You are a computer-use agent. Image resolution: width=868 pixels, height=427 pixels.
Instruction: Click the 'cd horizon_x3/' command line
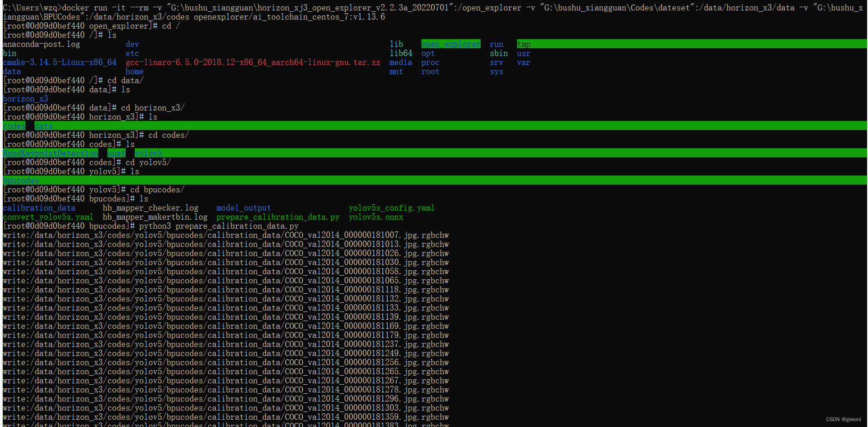(94, 108)
